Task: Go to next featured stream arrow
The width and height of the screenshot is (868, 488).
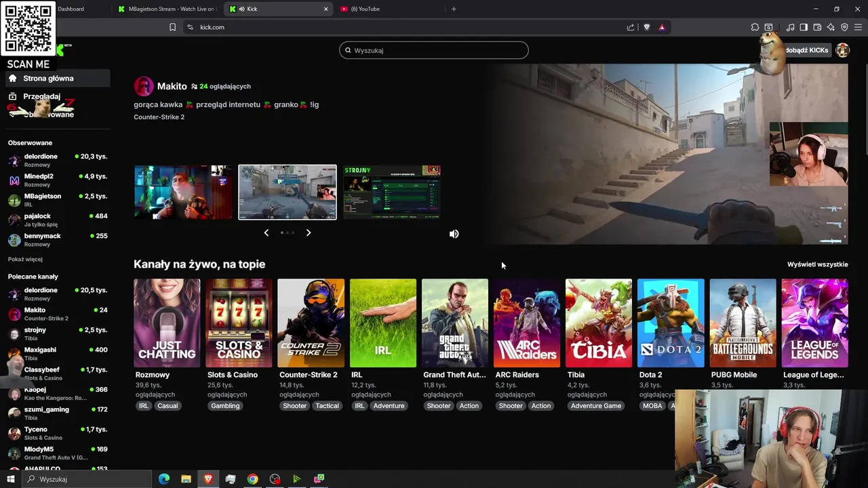Action: coord(309,232)
